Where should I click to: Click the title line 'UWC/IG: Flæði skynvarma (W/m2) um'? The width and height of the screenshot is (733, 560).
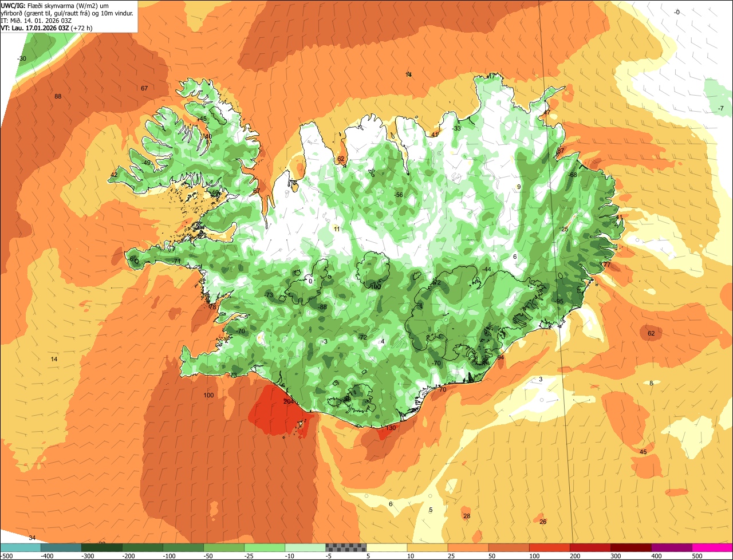tap(55, 5)
